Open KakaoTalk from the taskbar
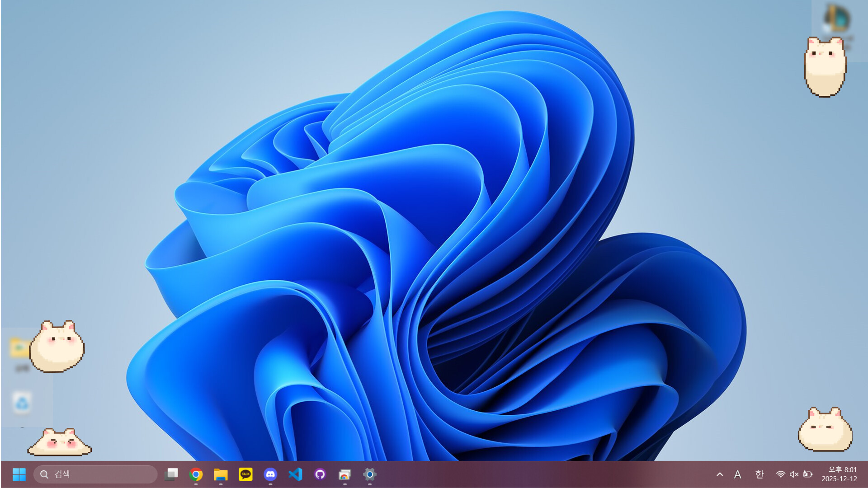Image resolution: width=868 pixels, height=488 pixels. [x=245, y=474]
